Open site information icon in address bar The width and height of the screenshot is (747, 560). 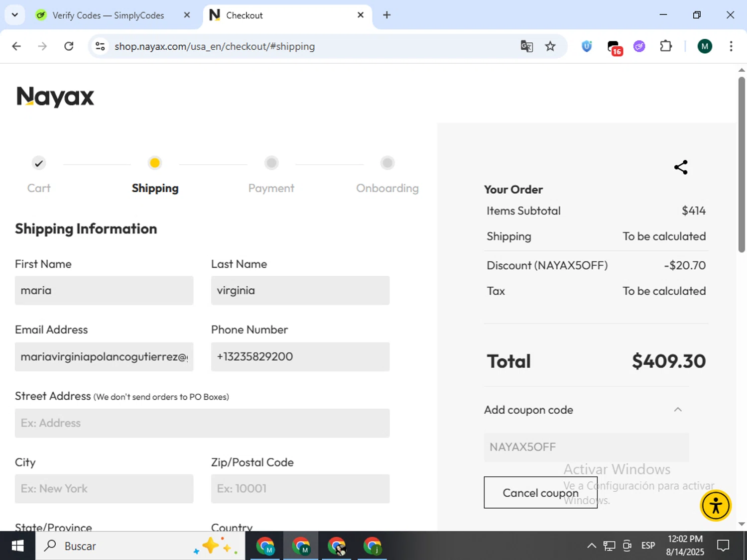point(100,46)
